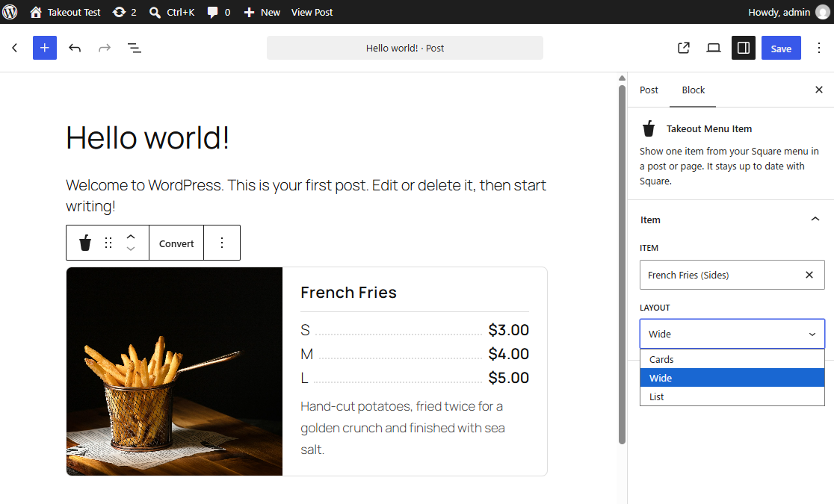Open the Ctrl+K command search
Viewport: 834px width, 504px height.
(x=172, y=12)
